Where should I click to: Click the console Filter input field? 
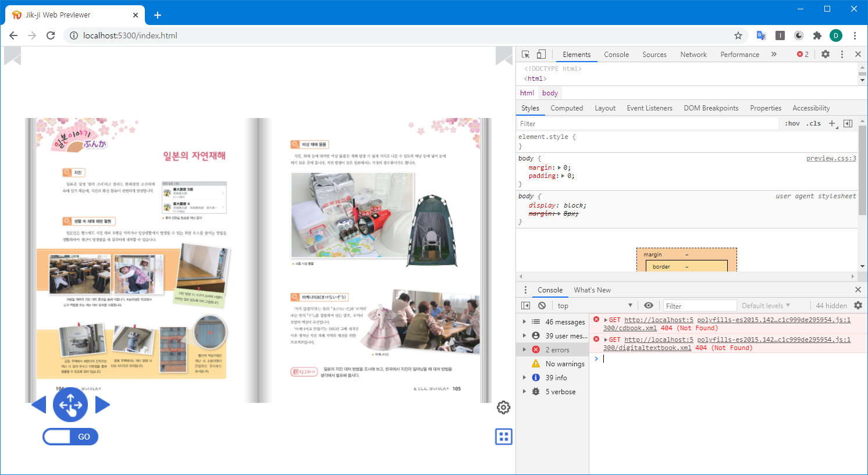(700, 305)
